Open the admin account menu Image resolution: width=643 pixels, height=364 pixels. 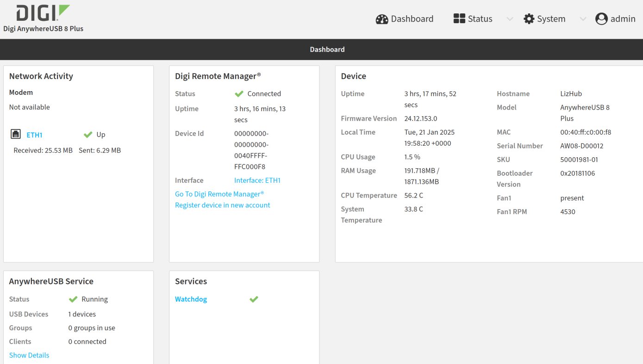tap(615, 19)
